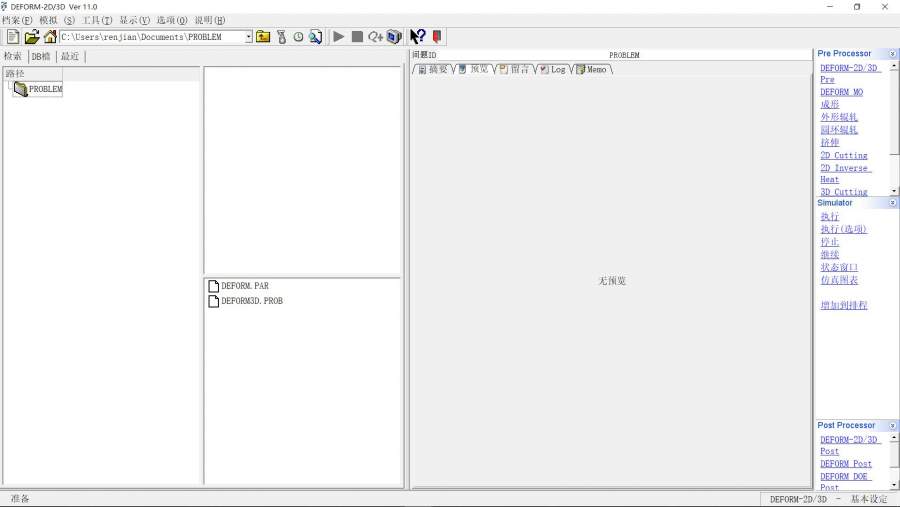
Task: Switch to the 预览 tab
Action: click(x=474, y=69)
